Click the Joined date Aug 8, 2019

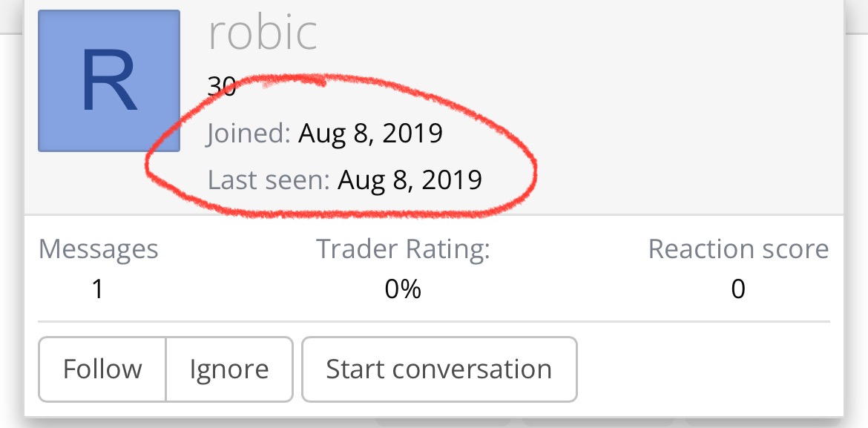(370, 134)
